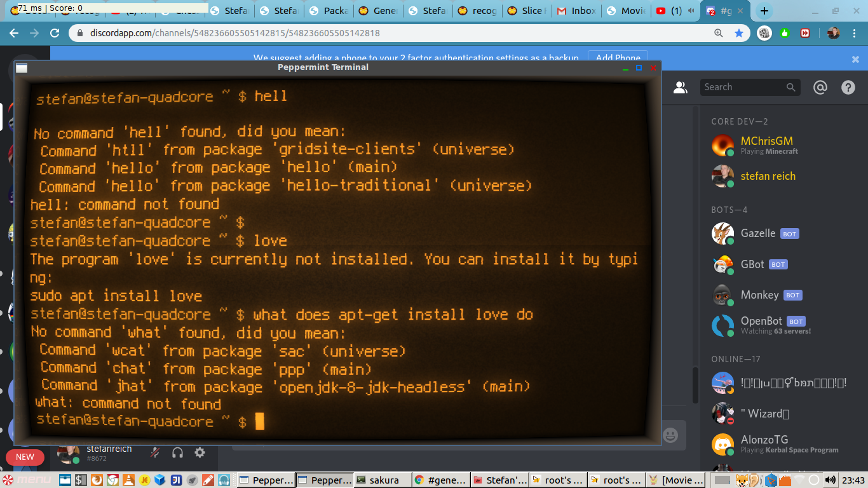Dismiss the 2FA notice banner
868x488 pixels.
(x=855, y=59)
